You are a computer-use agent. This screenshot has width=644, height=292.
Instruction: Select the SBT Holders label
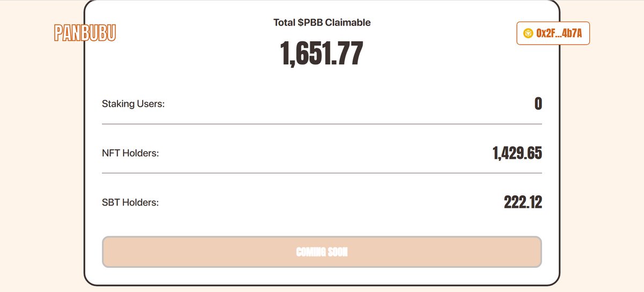coord(130,202)
